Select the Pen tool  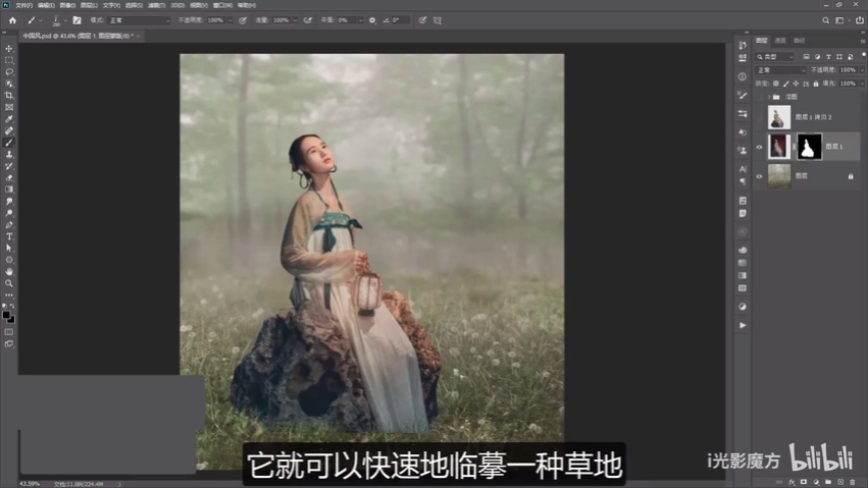tap(9, 225)
